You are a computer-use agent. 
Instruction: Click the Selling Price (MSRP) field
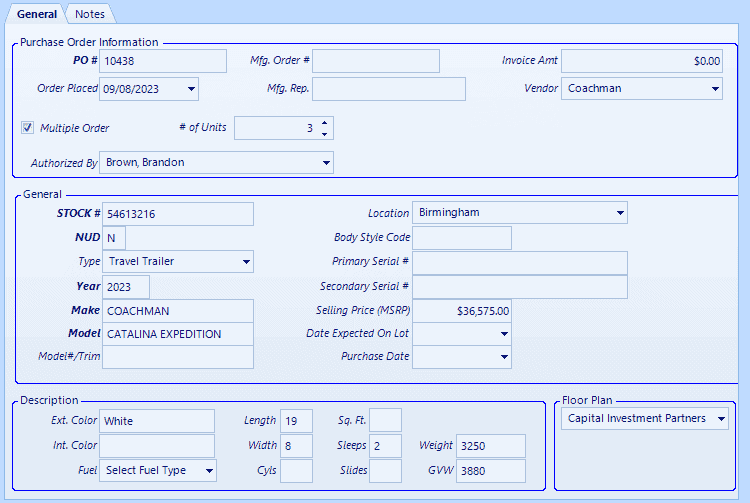click(x=462, y=311)
